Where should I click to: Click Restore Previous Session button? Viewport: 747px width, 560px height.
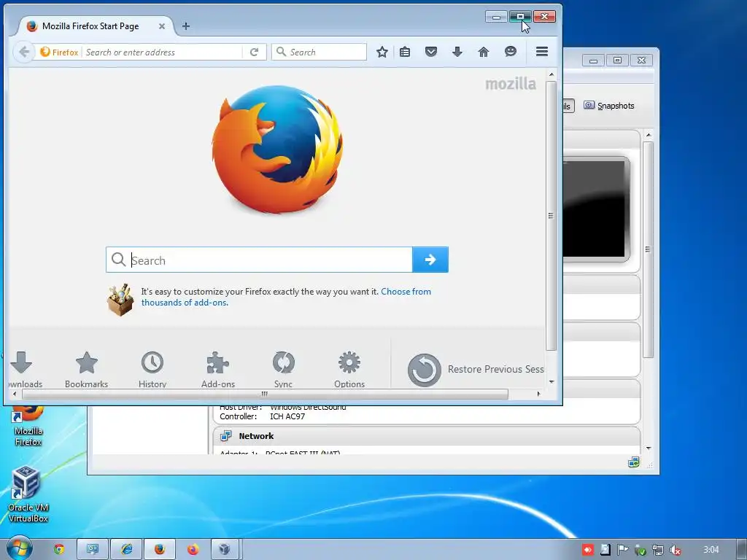coord(476,370)
